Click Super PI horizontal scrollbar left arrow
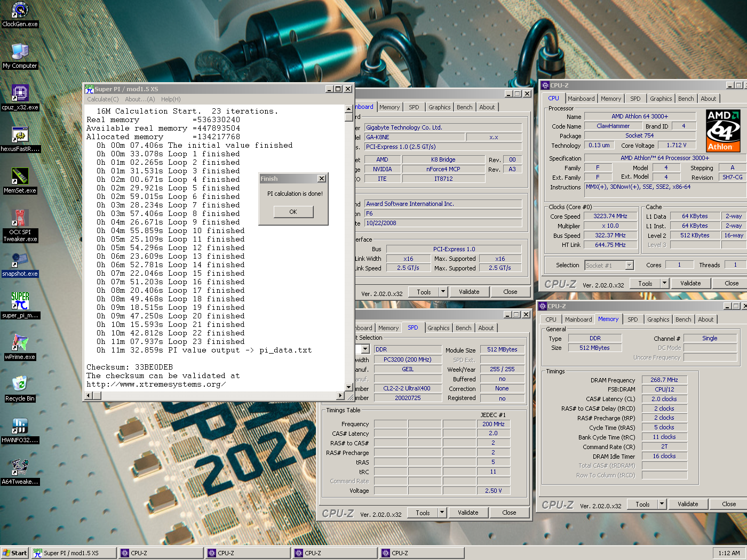 (x=89, y=395)
